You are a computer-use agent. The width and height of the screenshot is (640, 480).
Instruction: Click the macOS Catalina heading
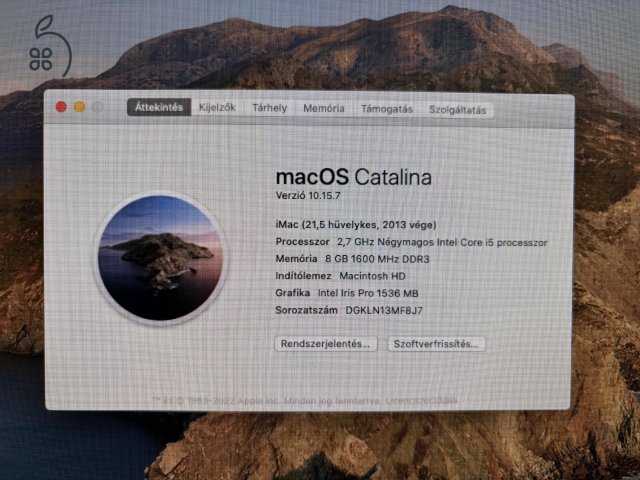pyautogui.click(x=353, y=177)
